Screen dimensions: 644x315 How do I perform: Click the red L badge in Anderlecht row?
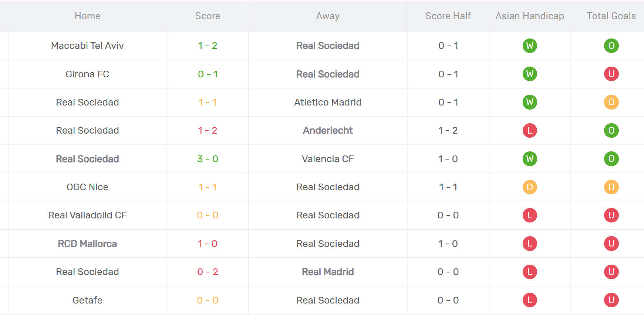point(530,130)
